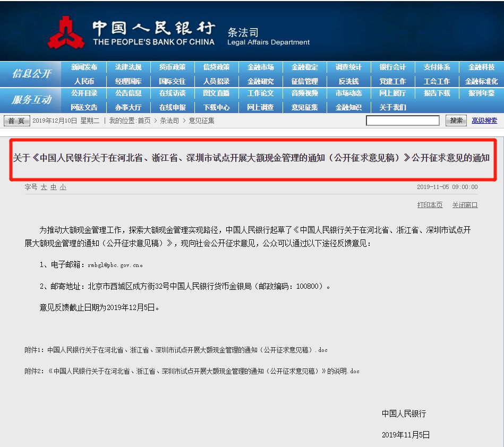Image resolution: width=504 pixels, height=447 pixels.
Task: Open the 反洗钱 section
Action: [349, 80]
